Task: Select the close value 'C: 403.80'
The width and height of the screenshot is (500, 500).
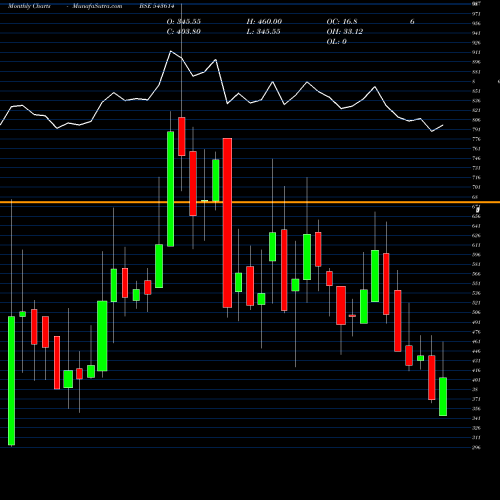Action: (x=184, y=31)
